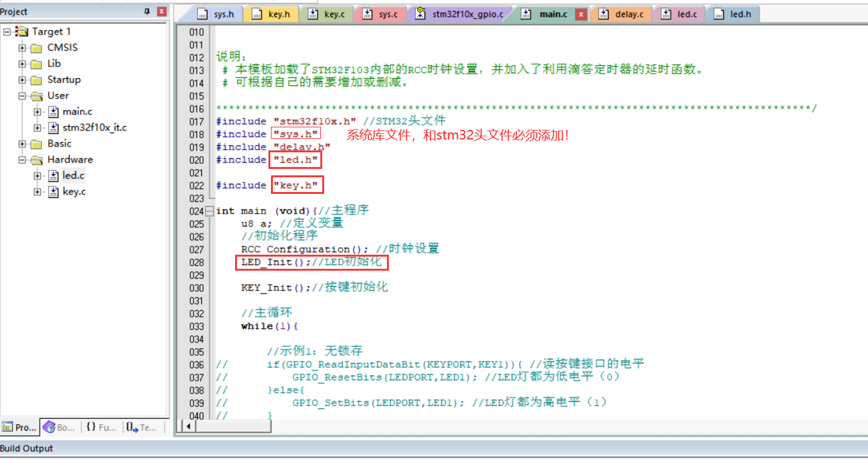This screenshot has height=471, width=868.
Task: Toggle the Hardware group collapsed state
Action: [22, 159]
